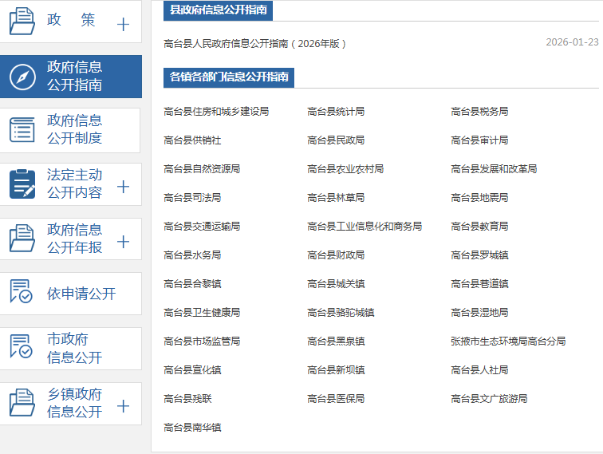Select the 依申请公开 menu item
The width and height of the screenshot is (603, 454).
[x=81, y=294]
